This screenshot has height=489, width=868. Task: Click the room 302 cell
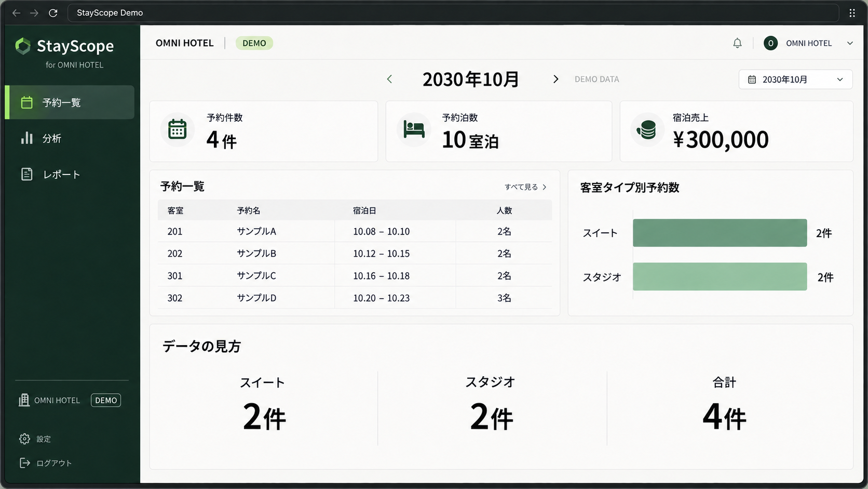[175, 298]
